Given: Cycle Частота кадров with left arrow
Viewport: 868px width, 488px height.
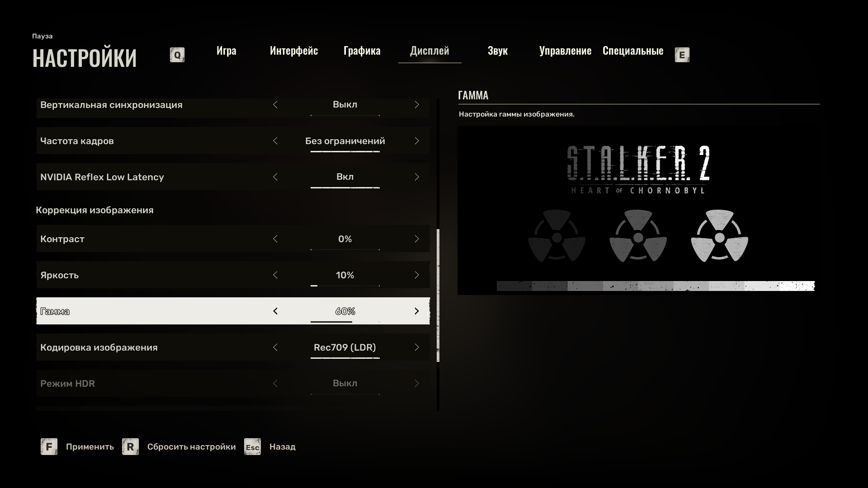Looking at the screenshot, I should click(275, 141).
